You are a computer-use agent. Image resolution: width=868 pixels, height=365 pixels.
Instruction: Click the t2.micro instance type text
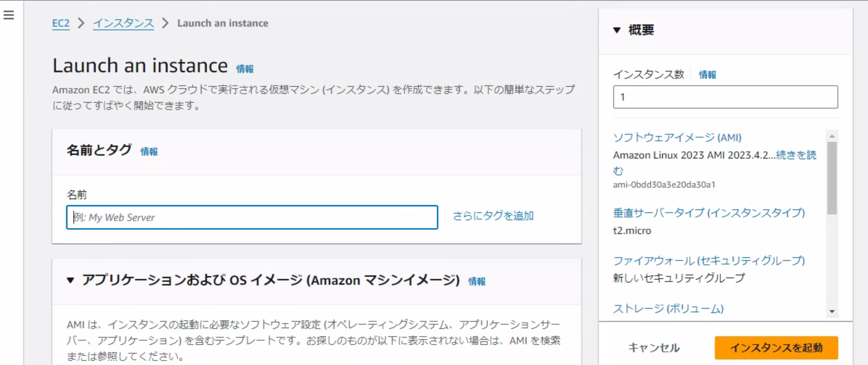[632, 231]
